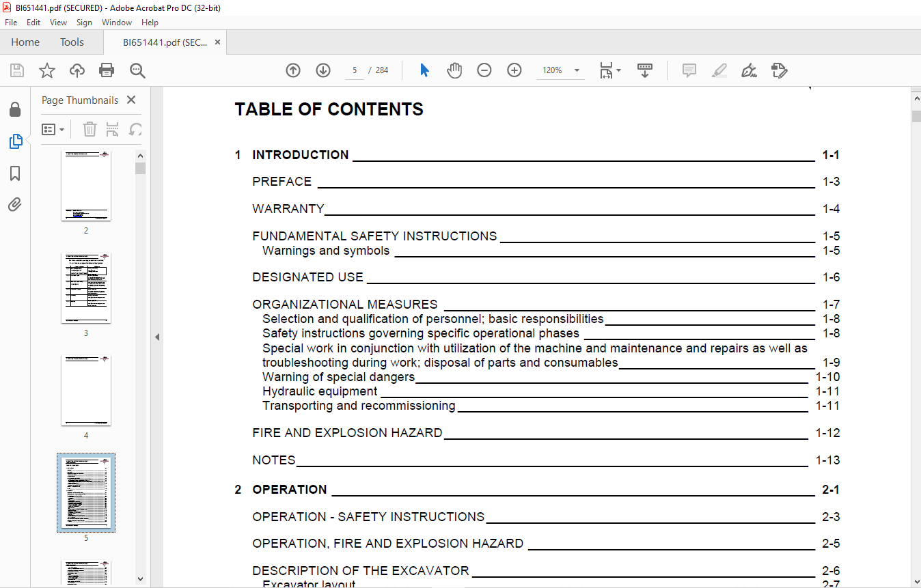Switch to the Tools tab

(72, 42)
